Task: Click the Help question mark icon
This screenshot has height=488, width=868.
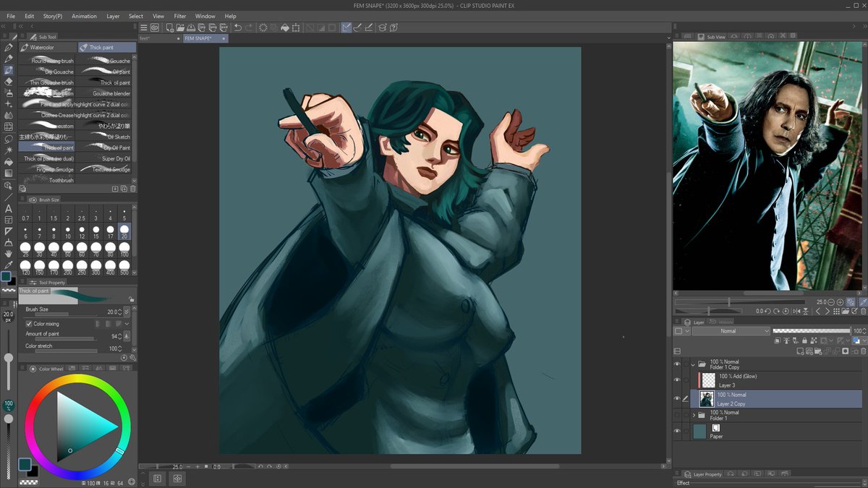Action: [x=394, y=28]
